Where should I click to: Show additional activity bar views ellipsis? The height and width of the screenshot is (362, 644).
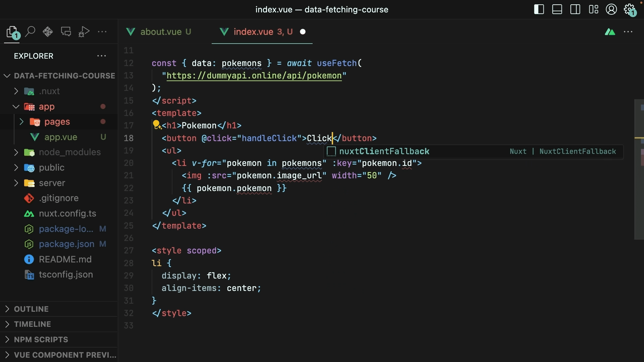[102, 32]
